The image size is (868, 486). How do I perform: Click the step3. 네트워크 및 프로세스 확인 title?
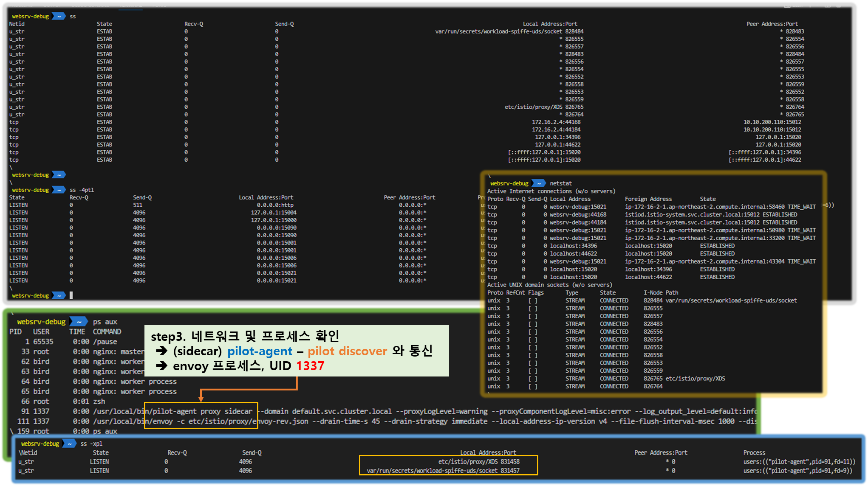pyautogui.click(x=245, y=336)
